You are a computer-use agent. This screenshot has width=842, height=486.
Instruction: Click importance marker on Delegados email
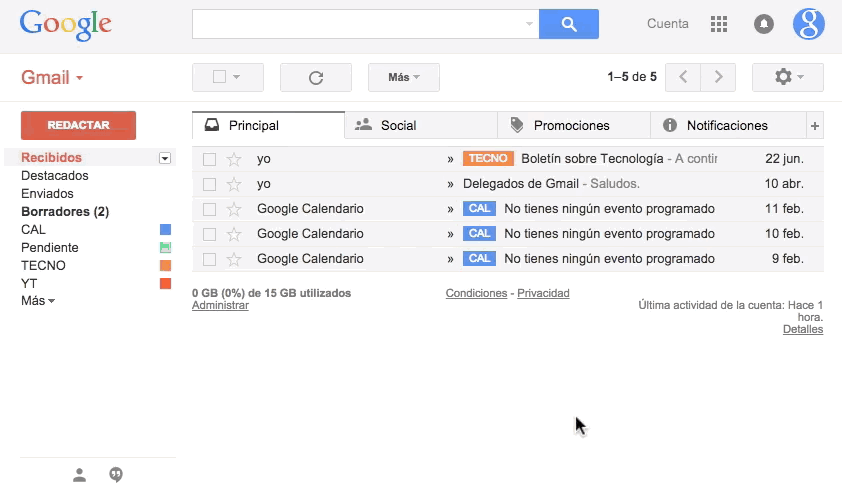coord(450,184)
